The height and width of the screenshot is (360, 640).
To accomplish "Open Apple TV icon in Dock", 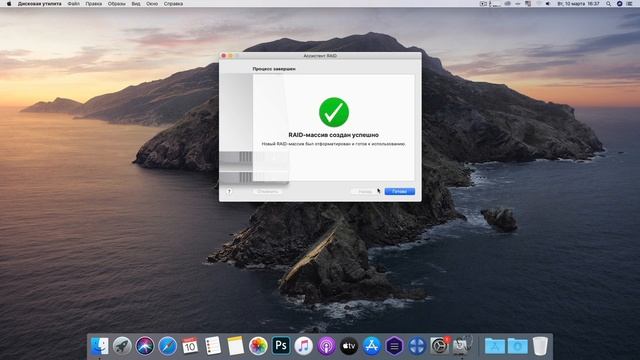I will (349, 346).
